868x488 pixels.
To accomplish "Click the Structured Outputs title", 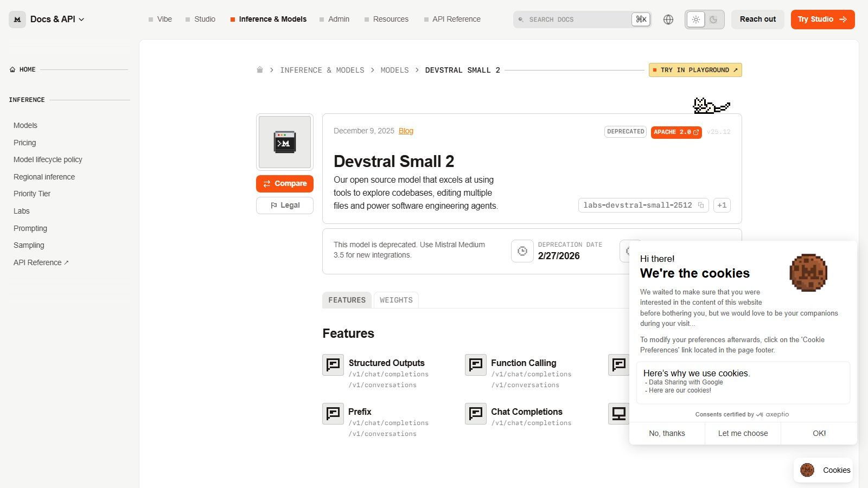I will point(386,363).
